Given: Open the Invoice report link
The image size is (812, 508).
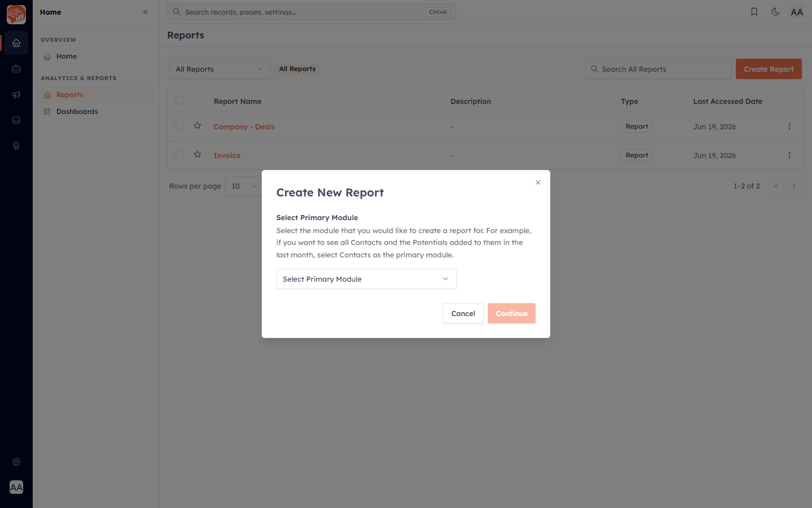Looking at the screenshot, I should pyautogui.click(x=227, y=156).
